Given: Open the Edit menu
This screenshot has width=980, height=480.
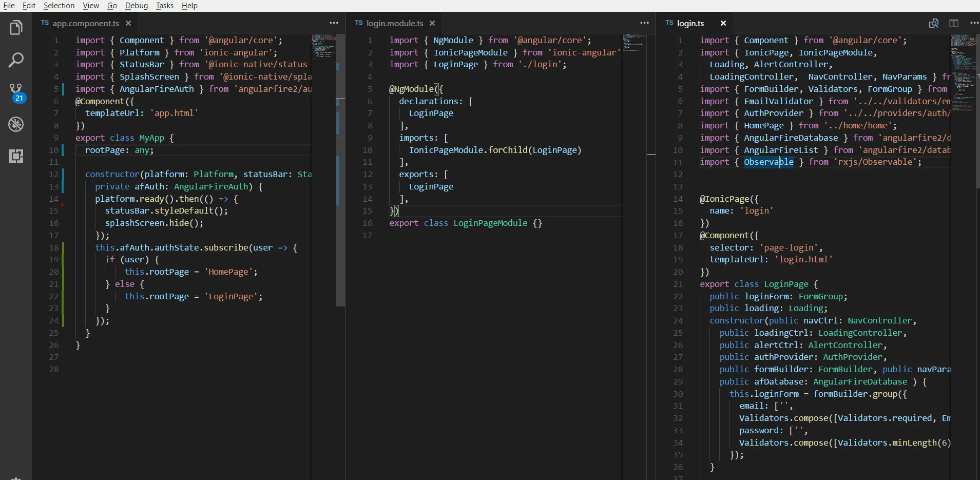Looking at the screenshot, I should point(29,6).
